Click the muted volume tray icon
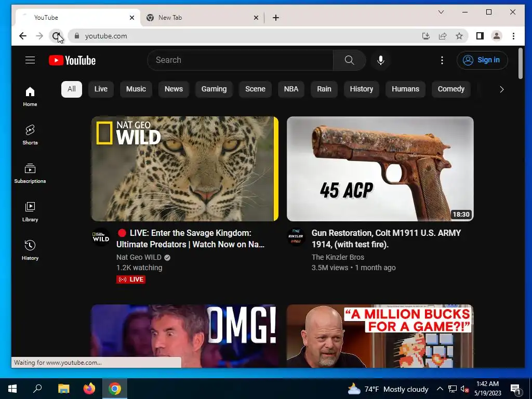The width and height of the screenshot is (532, 399). 464,389
